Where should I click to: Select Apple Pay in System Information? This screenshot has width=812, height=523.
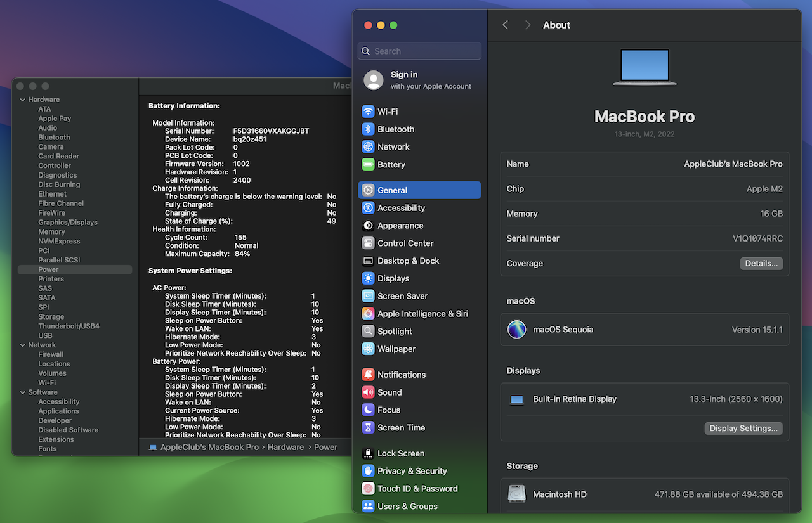(55, 119)
